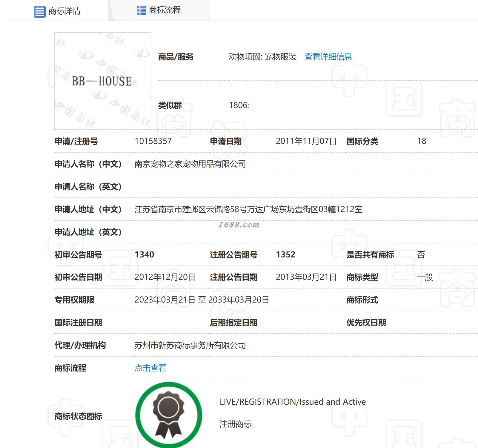Image resolution: width=478 pixels, height=448 pixels.
Task: Click the 专用权期限 label
Action: point(74,300)
